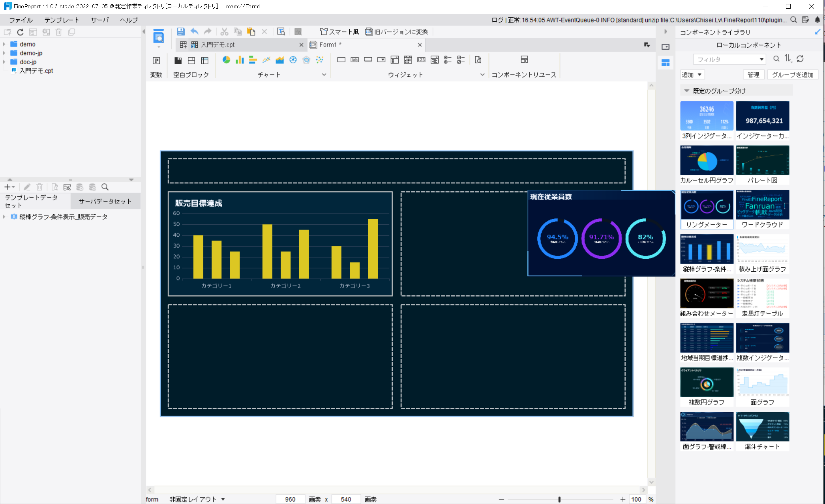Open the chart (チャート) group dropdown arrow
Image resolution: width=825 pixels, height=504 pixels.
pyautogui.click(x=324, y=75)
